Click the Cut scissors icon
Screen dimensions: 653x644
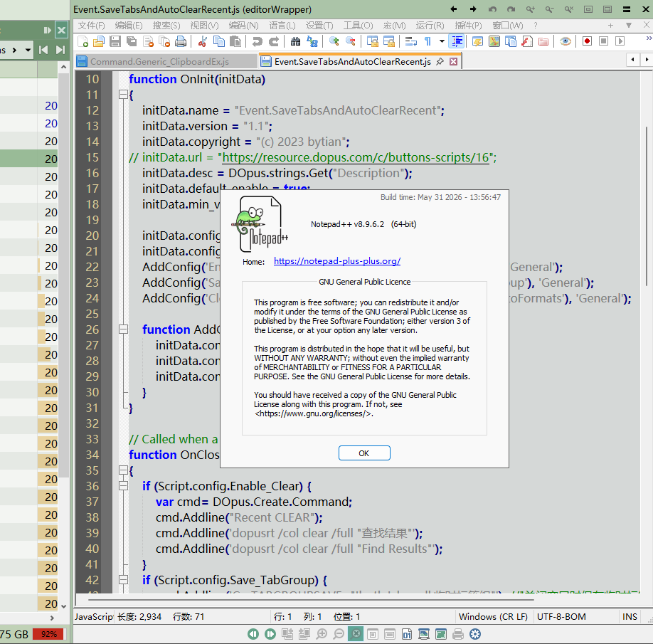pyautogui.click(x=203, y=41)
